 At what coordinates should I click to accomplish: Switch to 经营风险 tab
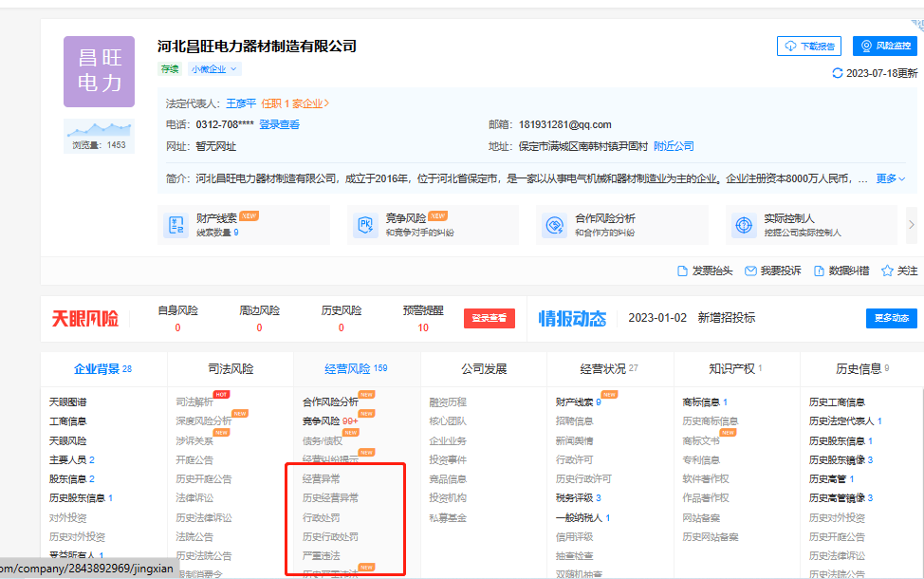tap(356, 369)
